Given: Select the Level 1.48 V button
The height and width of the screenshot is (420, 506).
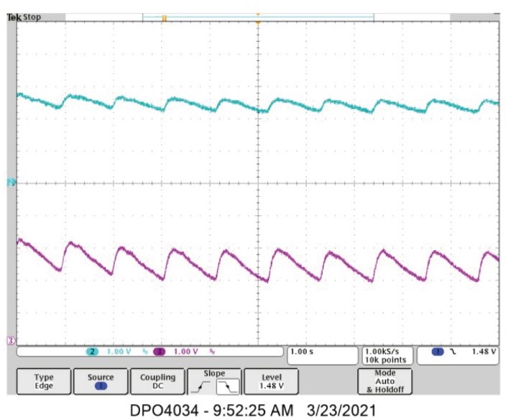Looking at the screenshot, I should 271,382.
